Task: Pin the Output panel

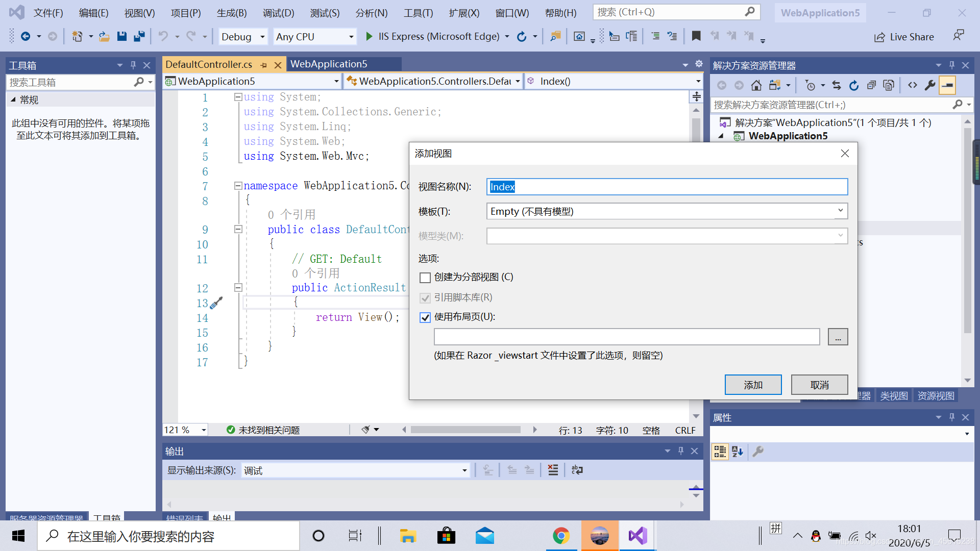Action: pyautogui.click(x=680, y=451)
